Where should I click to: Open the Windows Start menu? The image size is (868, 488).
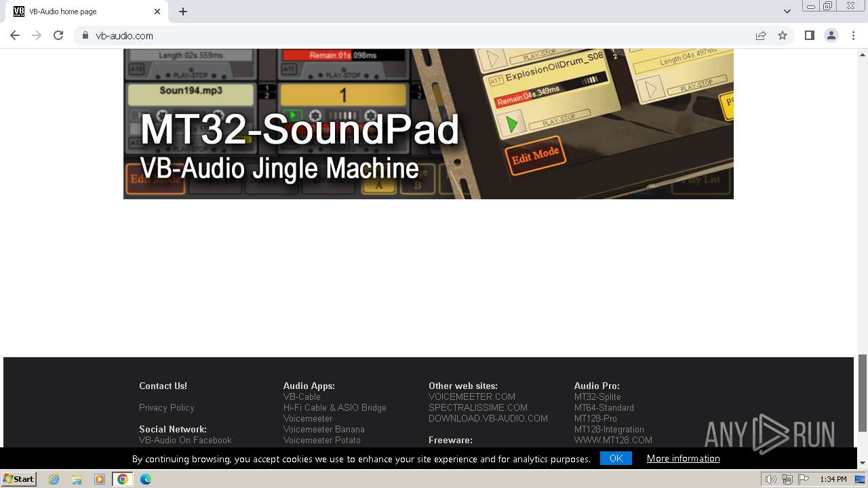(18, 479)
